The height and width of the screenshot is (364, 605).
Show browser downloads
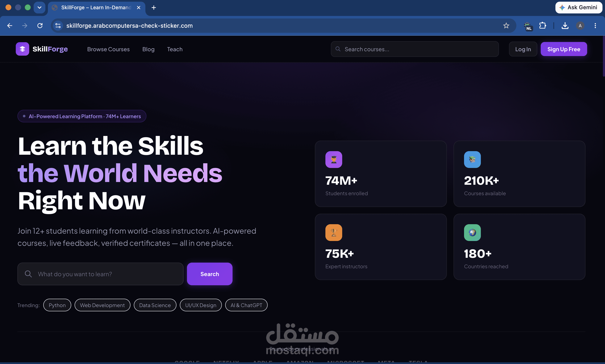[x=565, y=26]
